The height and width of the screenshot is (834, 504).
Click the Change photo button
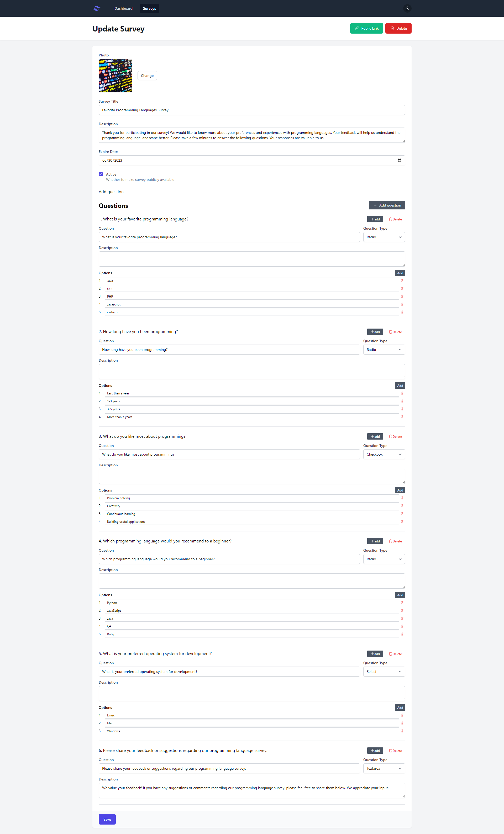pos(146,76)
